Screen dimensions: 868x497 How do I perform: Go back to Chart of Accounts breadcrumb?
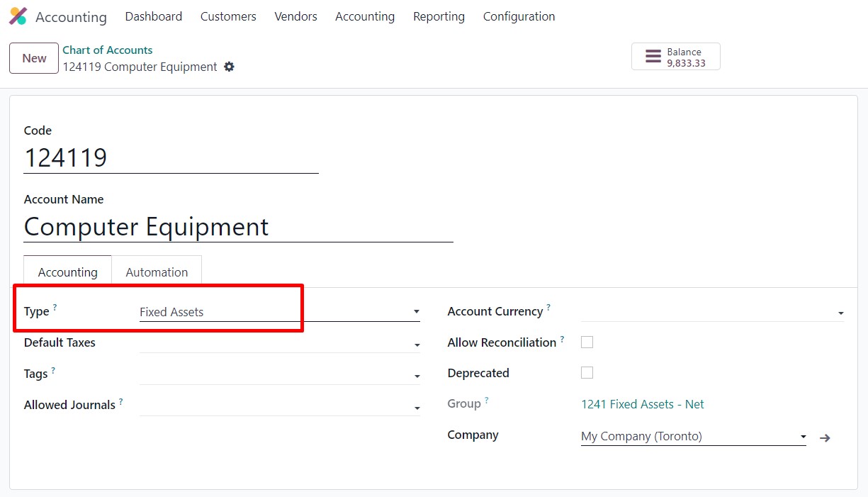108,50
